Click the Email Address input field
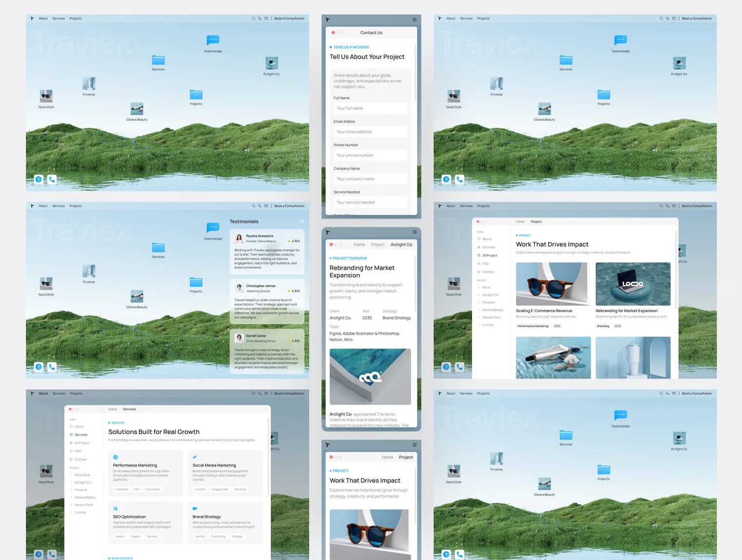This screenshot has width=742, height=560. (370, 132)
